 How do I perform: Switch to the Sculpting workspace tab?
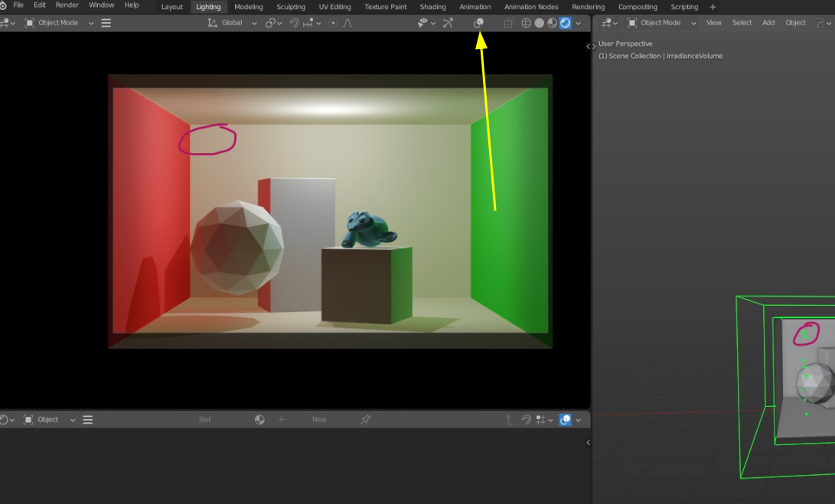(291, 7)
